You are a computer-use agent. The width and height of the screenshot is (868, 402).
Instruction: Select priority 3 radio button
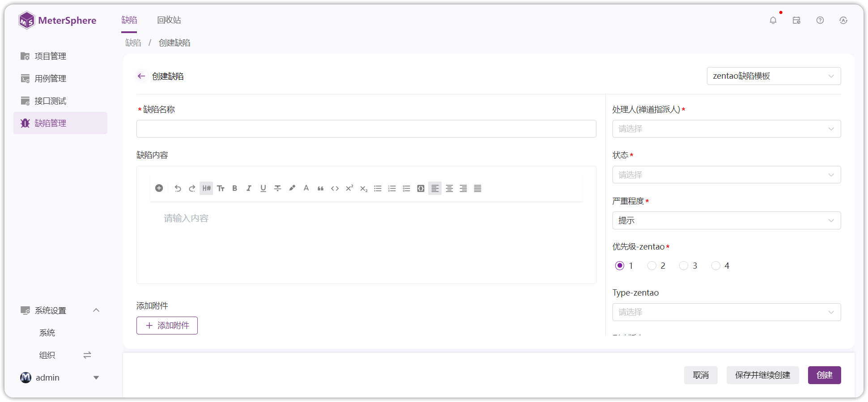pyautogui.click(x=684, y=266)
